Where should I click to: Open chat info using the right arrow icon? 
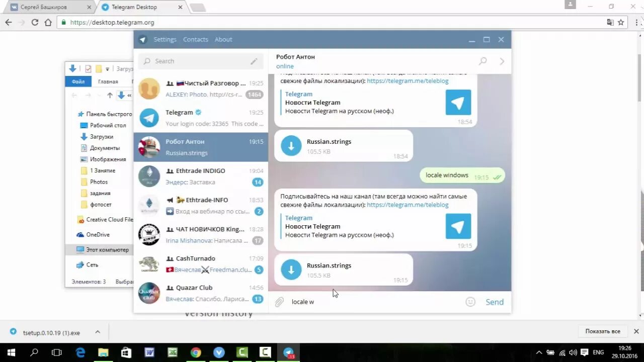pos(502,61)
